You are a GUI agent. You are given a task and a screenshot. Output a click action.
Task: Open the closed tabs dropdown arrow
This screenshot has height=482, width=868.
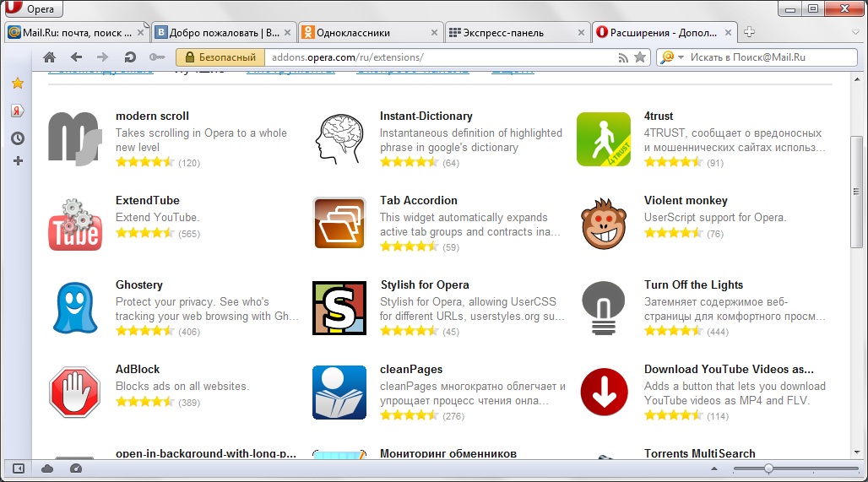point(856,33)
